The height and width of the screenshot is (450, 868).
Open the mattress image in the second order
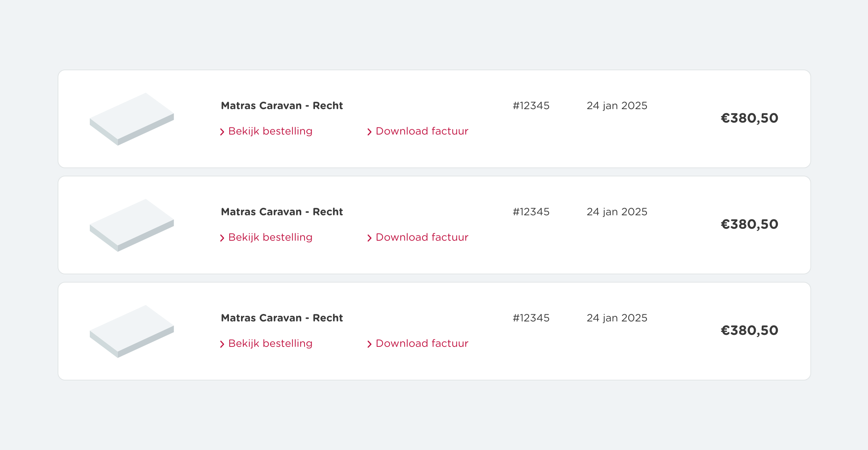point(132,225)
